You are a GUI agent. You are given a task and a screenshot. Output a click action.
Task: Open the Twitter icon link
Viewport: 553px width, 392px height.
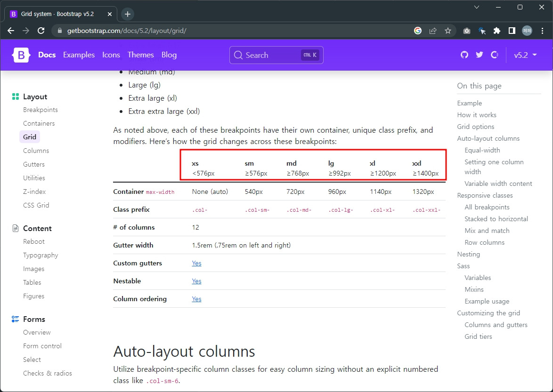pos(480,55)
